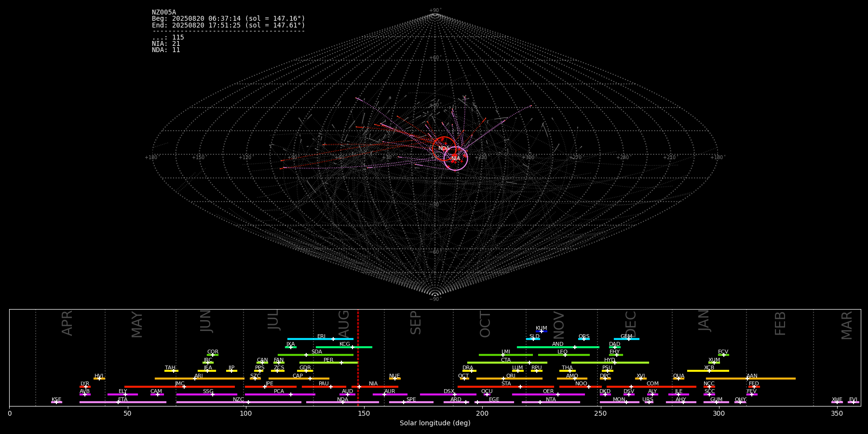Click the red JMC shower bar

(180, 387)
